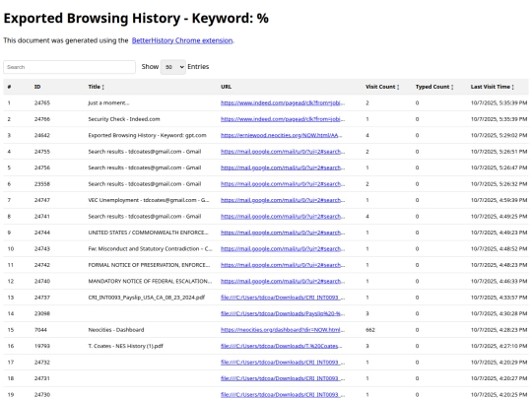This screenshot has width=532, height=399.
Task: Click the page heading Exported Browsing History
Action: (x=136, y=19)
